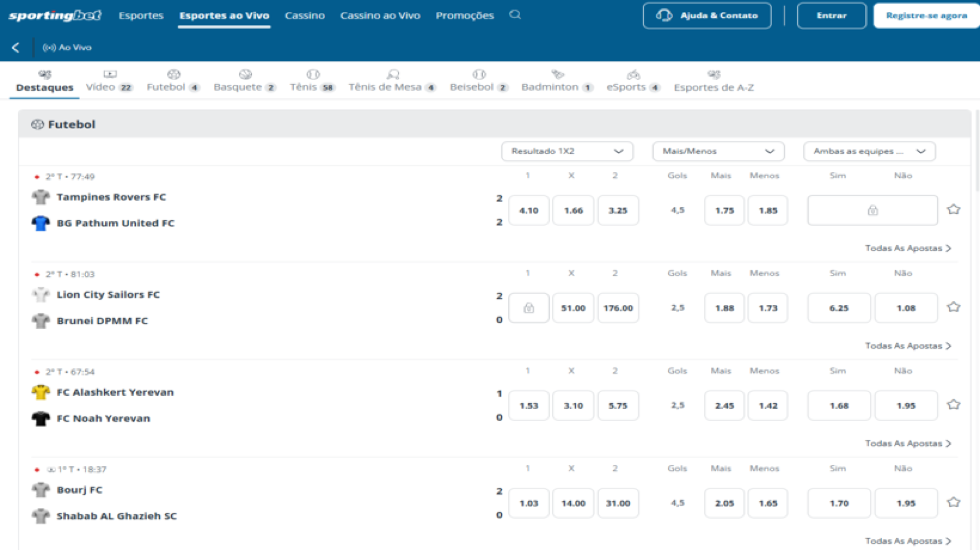
Task: Switch to the Cassino menu item
Action: (305, 15)
